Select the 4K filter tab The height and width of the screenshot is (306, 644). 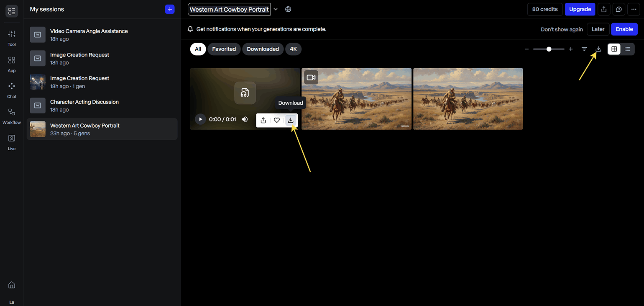pyautogui.click(x=293, y=49)
